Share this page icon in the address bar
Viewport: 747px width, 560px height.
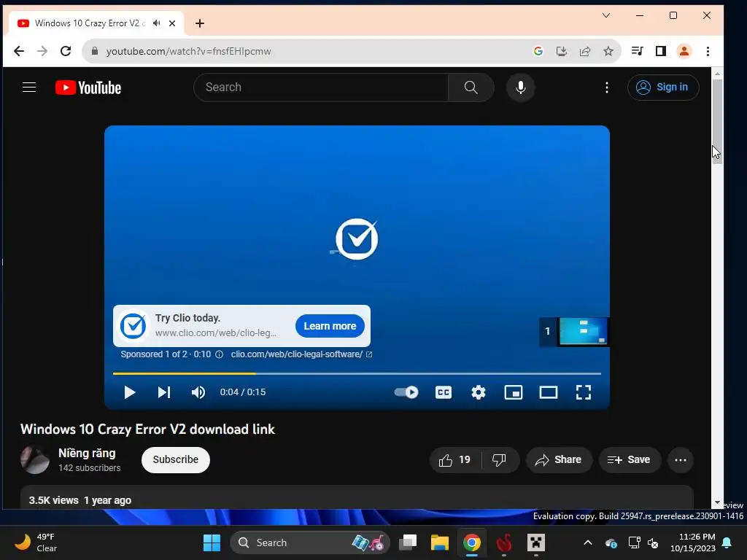(585, 51)
